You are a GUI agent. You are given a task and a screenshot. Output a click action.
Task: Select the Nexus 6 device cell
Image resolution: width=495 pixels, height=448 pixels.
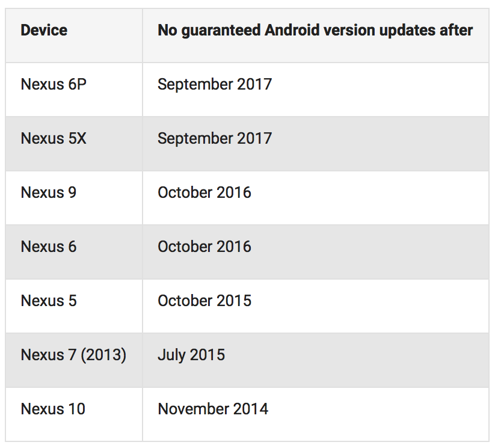pyautogui.click(x=49, y=247)
